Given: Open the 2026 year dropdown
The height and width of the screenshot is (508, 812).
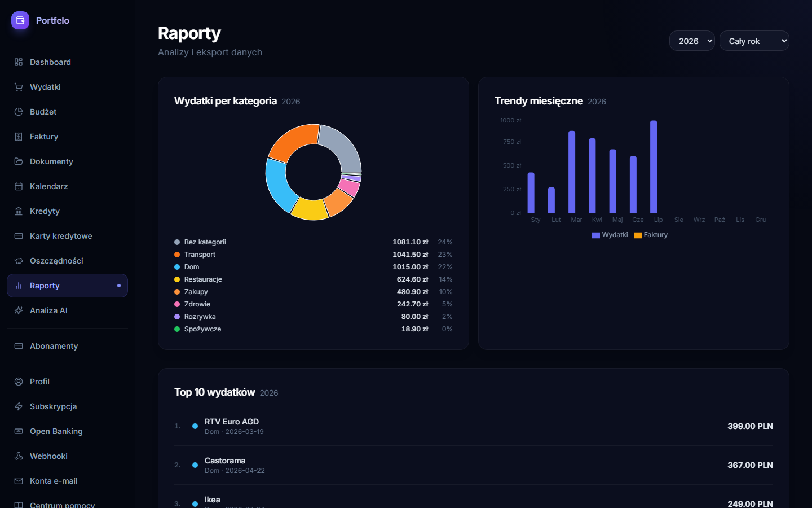Looking at the screenshot, I should (692, 41).
